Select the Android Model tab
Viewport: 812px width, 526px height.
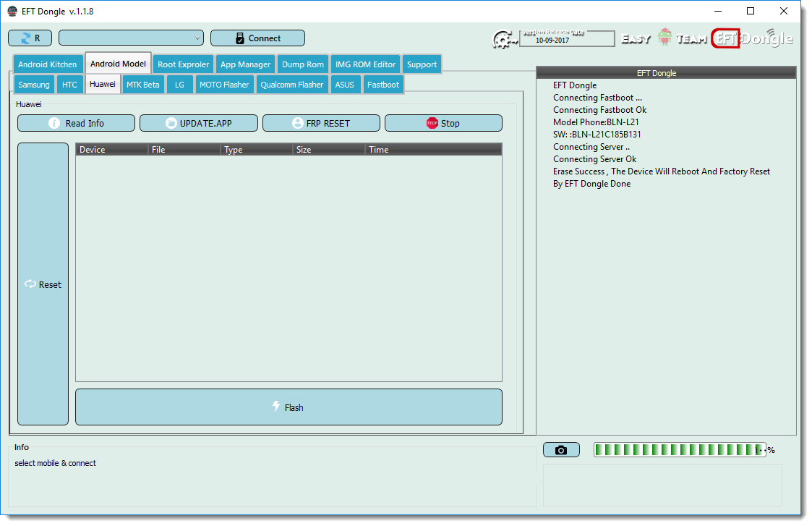[x=118, y=63]
